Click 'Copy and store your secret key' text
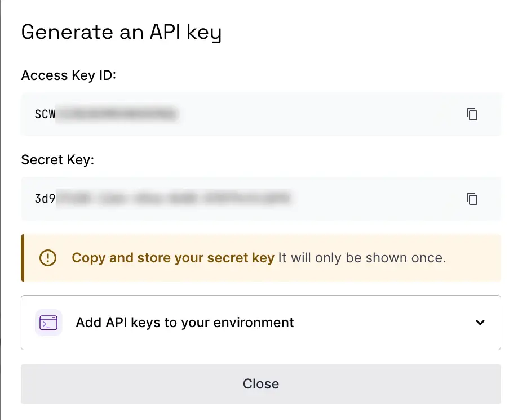This screenshot has width=518, height=420. pyautogui.click(x=173, y=258)
